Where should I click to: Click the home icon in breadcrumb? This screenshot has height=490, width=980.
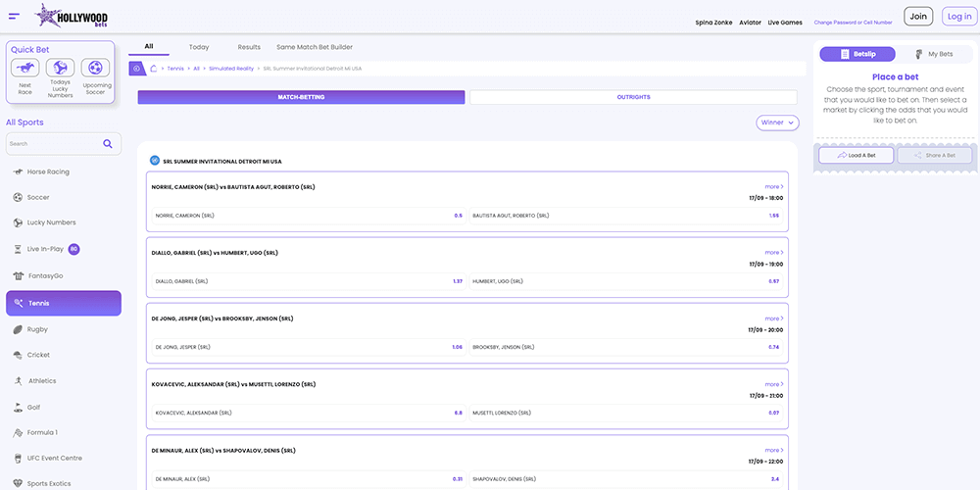point(153,69)
